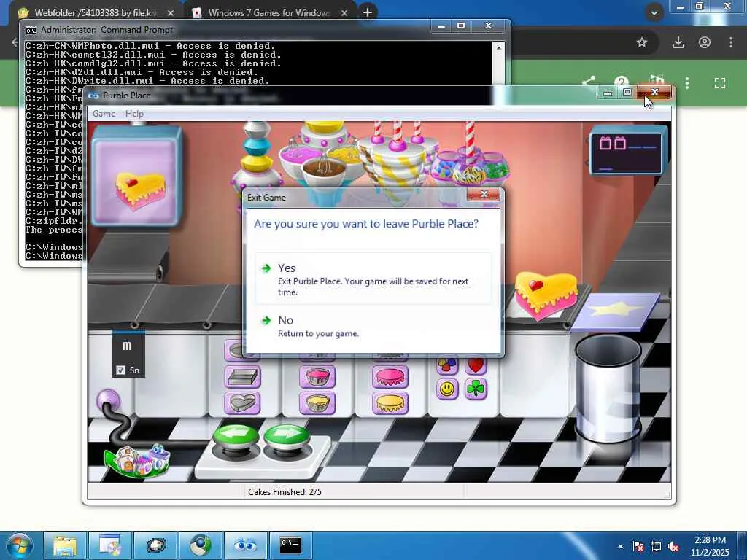Open the Windows Start menu
The height and width of the screenshot is (560, 747).
(19, 545)
